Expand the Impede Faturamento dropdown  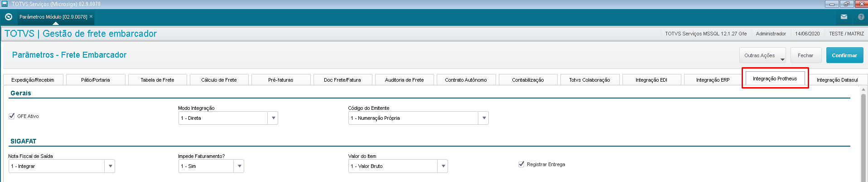(239, 166)
